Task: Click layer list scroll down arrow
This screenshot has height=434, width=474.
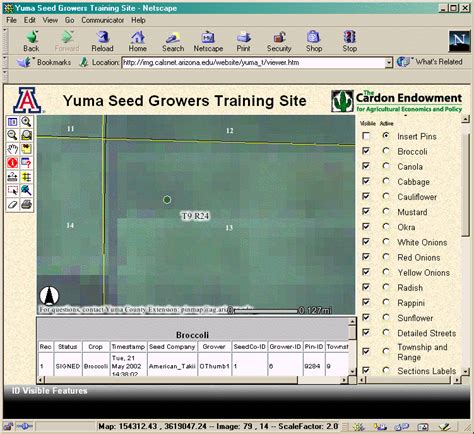Action: [466, 371]
